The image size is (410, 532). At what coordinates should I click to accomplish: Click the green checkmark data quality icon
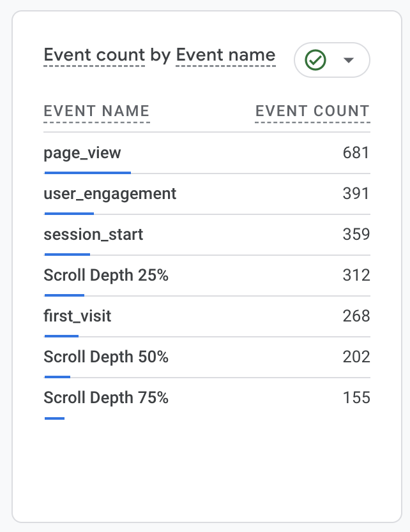click(315, 60)
